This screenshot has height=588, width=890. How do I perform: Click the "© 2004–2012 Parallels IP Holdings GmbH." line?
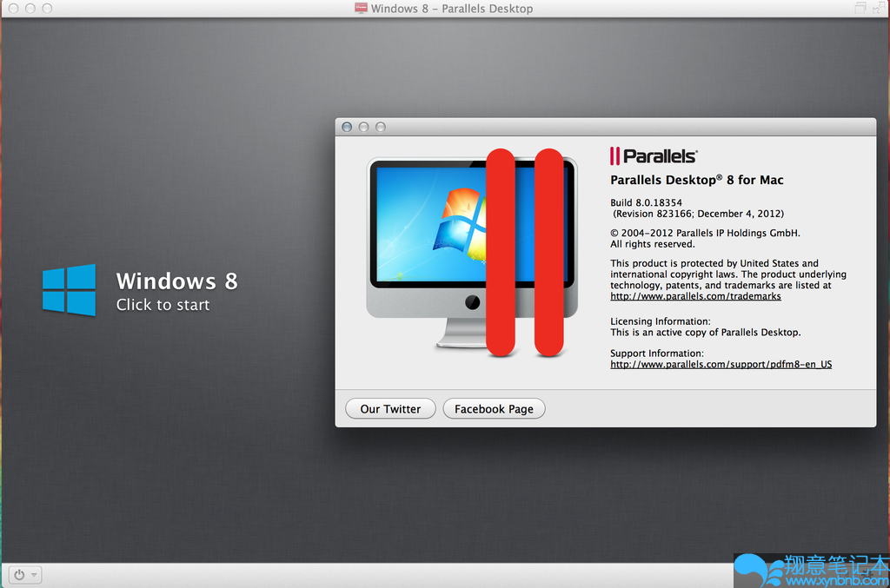(x=705, y=233)
